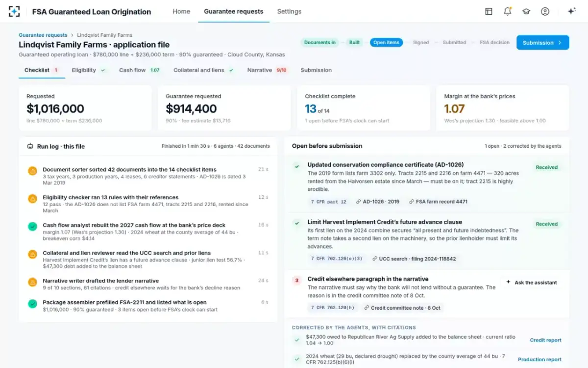The height and width of the screenshot is (368, 588).
Task: Click the Open items stage pill
Action: point(386,43)
